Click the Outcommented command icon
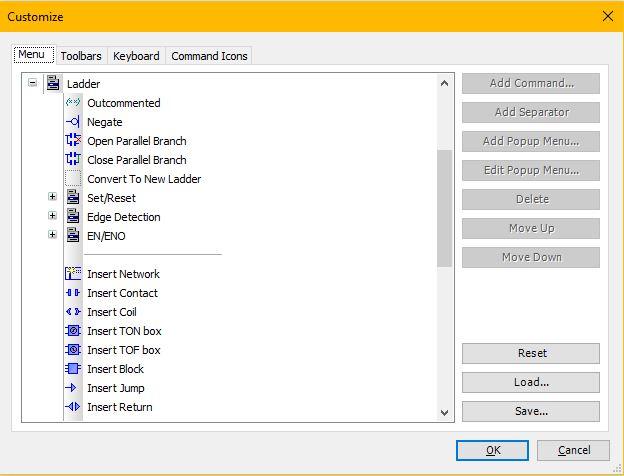Viewport: 624px width, 476px height. (73, 103)
